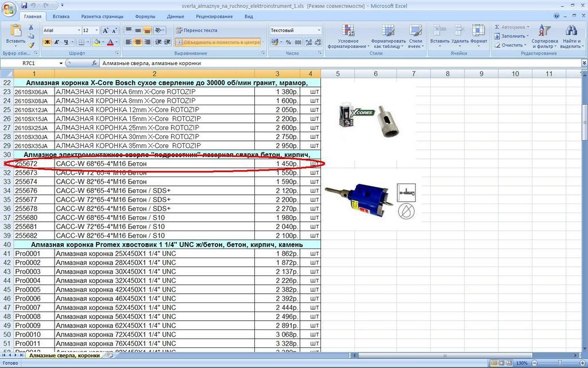
Task: Open the font size 12 dropdown
Action: pos(96,30)
